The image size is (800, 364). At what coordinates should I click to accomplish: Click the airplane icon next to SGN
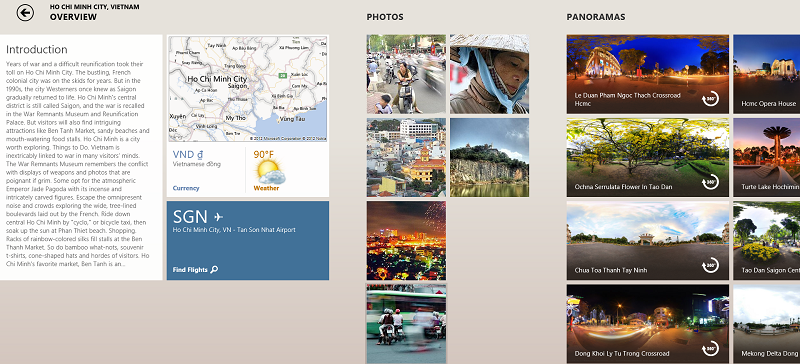218,216
